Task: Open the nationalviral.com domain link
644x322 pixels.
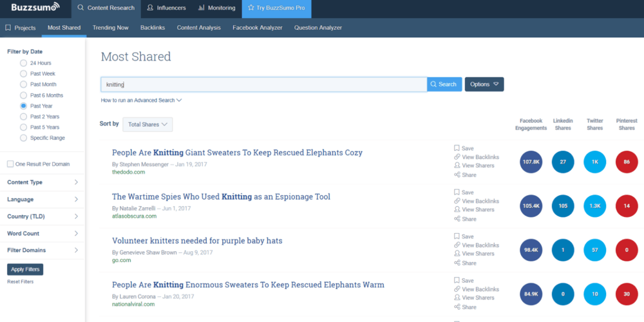Action: (x=133, y=305)
